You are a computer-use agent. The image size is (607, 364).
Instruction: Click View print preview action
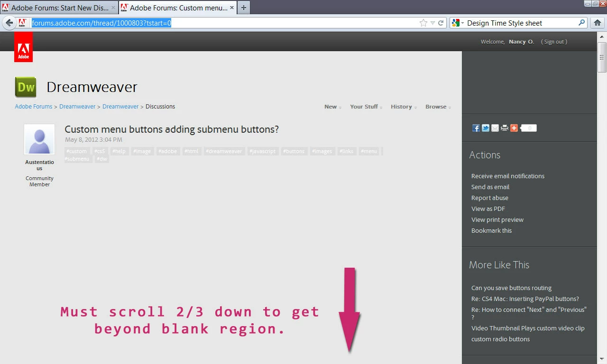click(x=497, y=219)
